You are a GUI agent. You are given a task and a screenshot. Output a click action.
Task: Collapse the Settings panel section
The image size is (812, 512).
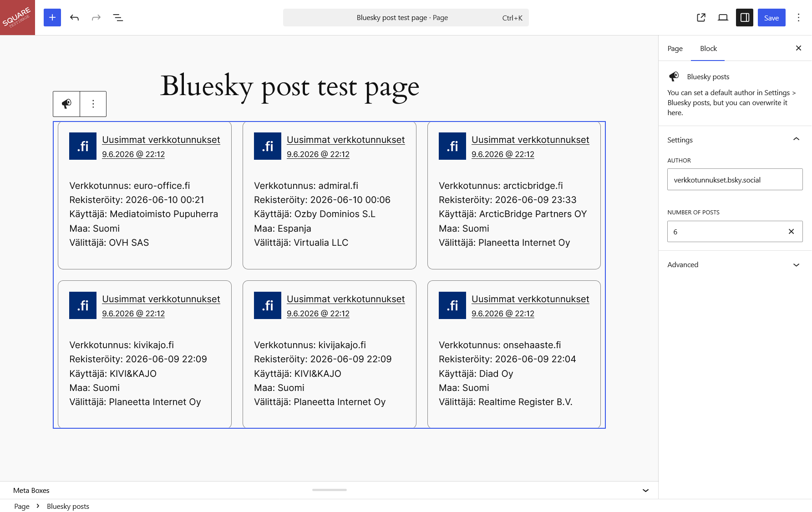click(x=735, y=140)
